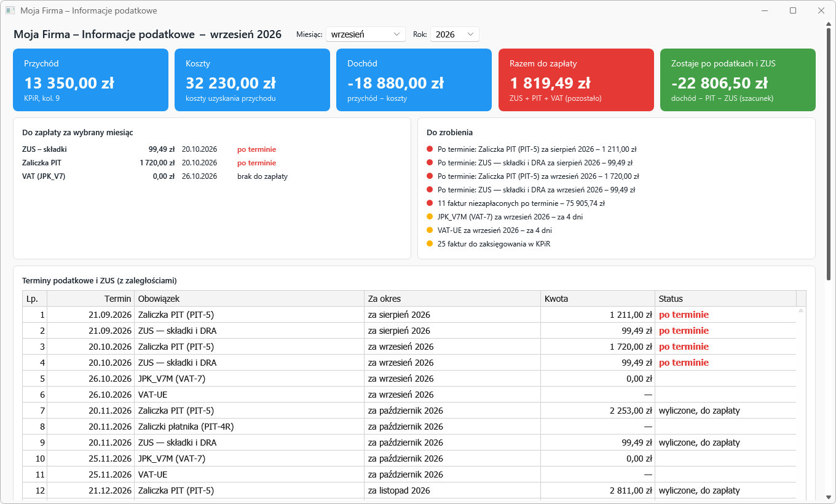Click to-do 'Po terminie: ZUS — składki i DRA za wrzesień 2026'
The image size is (836, 504).
pos(536,190)
